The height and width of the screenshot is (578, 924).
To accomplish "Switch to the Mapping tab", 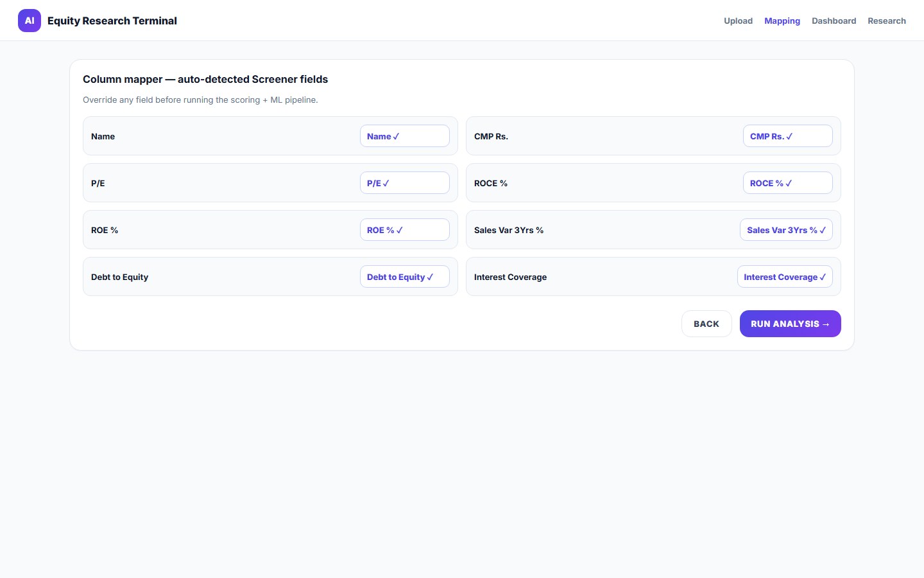I will pyautogui.click(x=782, y=21).
